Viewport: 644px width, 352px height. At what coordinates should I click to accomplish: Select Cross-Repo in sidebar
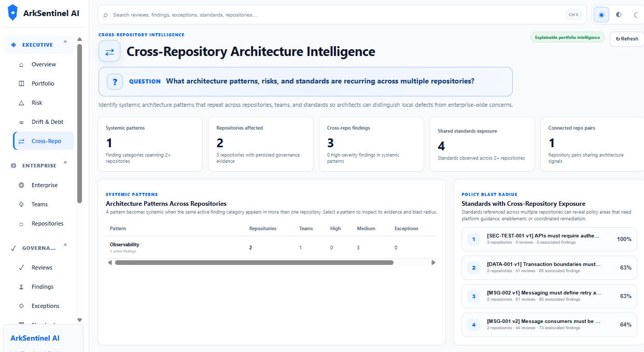click(x=44, y=141)
